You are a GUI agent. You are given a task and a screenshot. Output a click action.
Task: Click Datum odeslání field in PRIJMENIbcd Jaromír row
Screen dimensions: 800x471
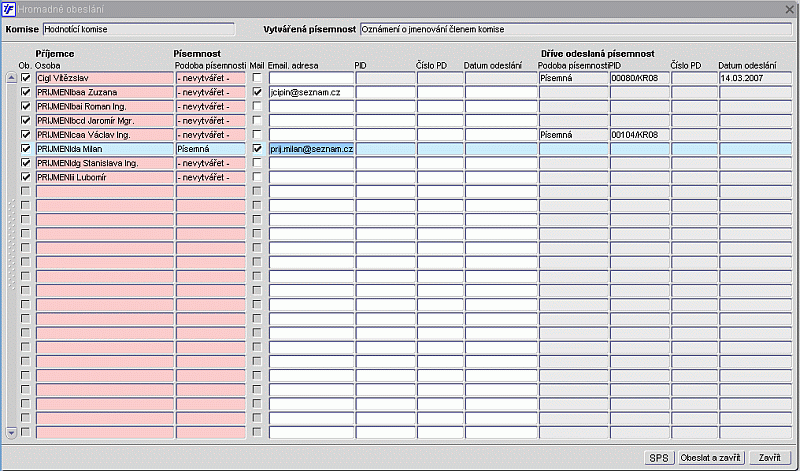501,121
